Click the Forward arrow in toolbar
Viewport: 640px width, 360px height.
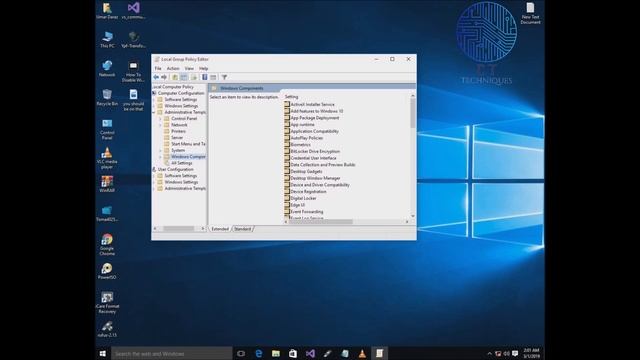pos(164,77)
